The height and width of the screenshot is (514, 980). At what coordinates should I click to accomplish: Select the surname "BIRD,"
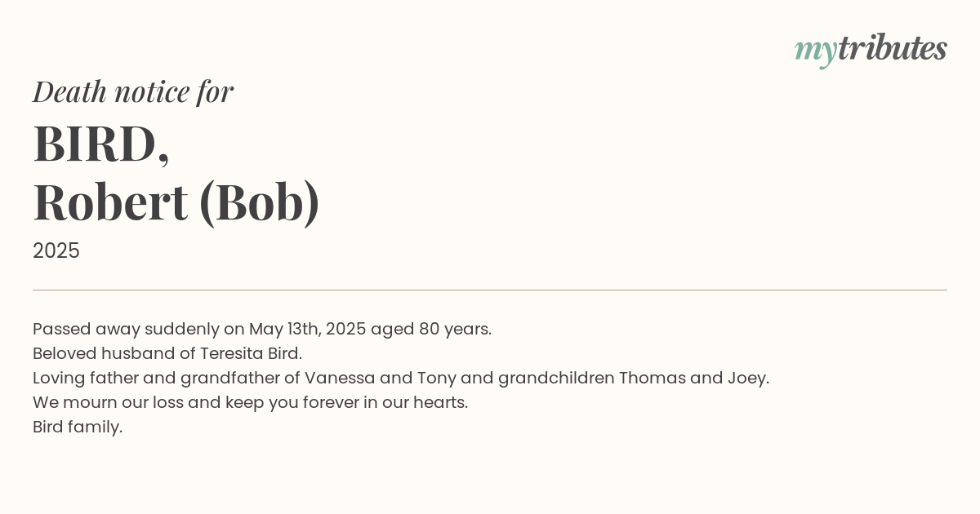(x=101, y=144)
